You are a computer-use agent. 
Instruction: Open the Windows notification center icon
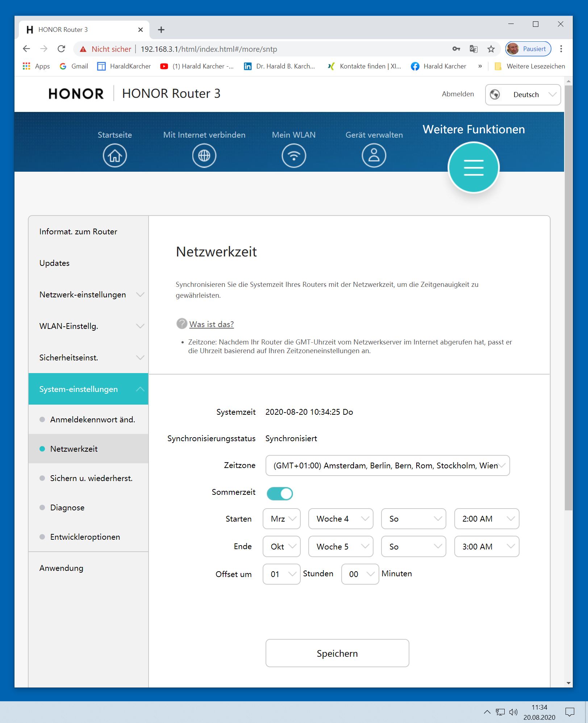pos(570,712)
